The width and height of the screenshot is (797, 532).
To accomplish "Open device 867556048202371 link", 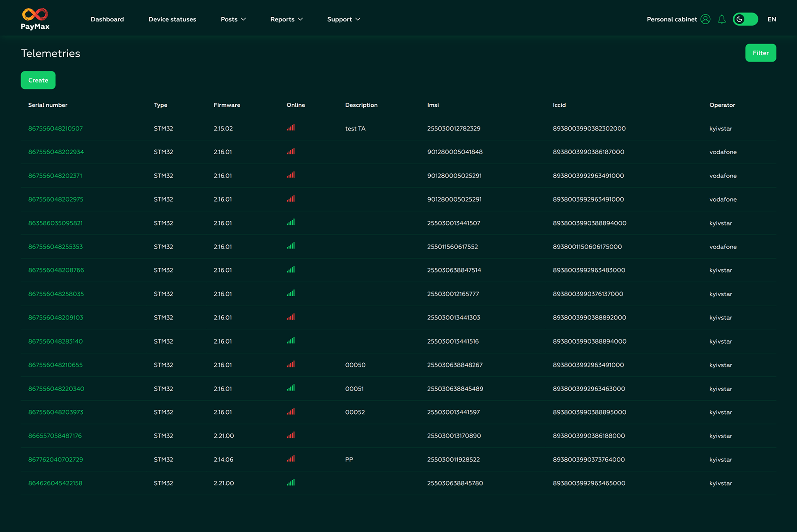I will [x=55, y=176].
